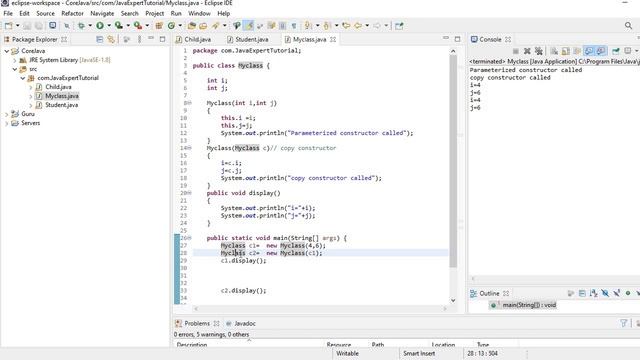Toggle Mark Occurrences highlighter icon
640x360 pixels.
pyautogui.click(x=248, y=26)
